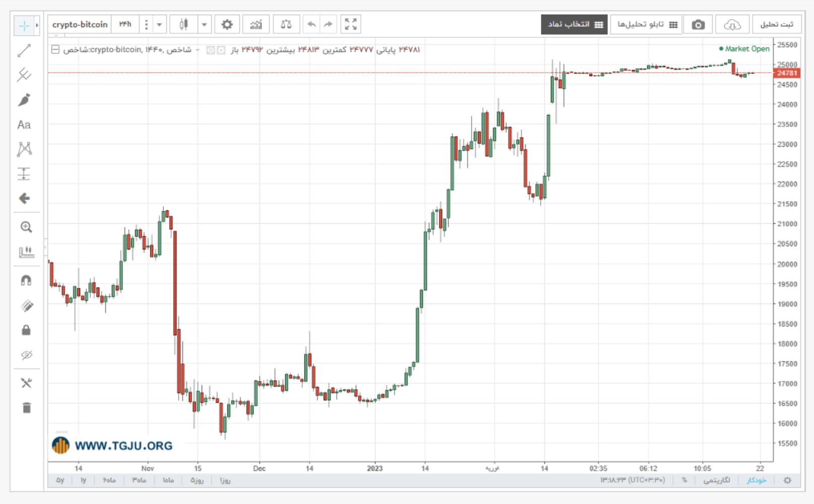Screen dimensions: 814x504
Task: Click the 24h interval button
Action: coord(125,24)
